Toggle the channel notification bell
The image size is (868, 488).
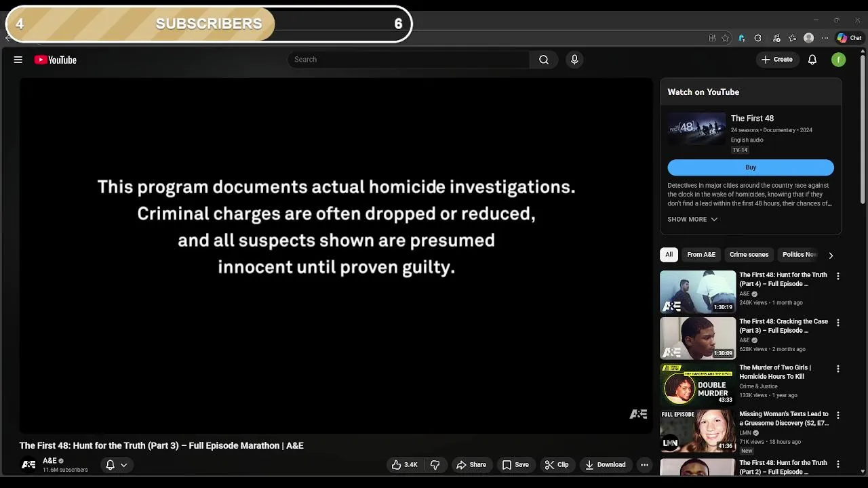coord(110,465)
